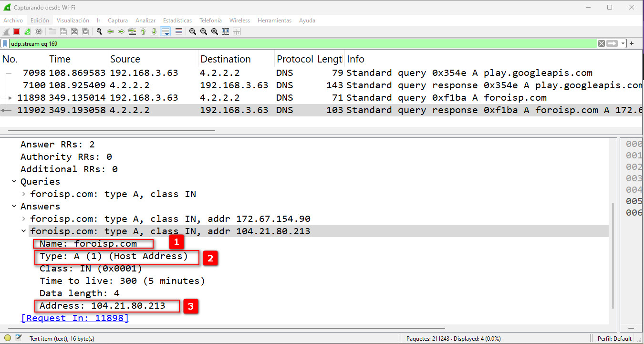Follow the Request In: 11898 link

pos(75,318)
